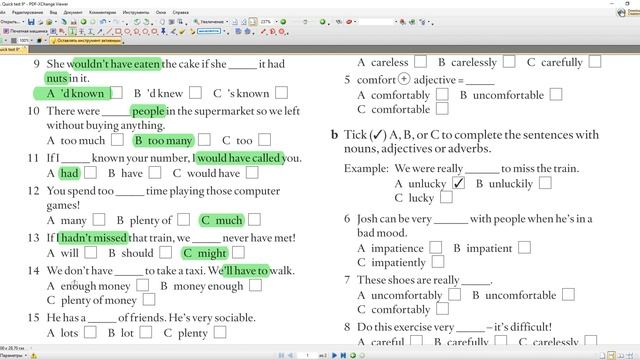Click the hand-pointer download icon top right
Image resolution: width=640 pixels, height=360 pixels.
pos(622,13)
